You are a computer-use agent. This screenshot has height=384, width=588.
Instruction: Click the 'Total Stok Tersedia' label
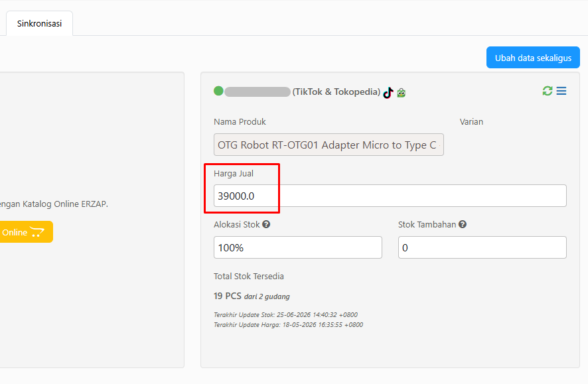click(x=249, y=276)
